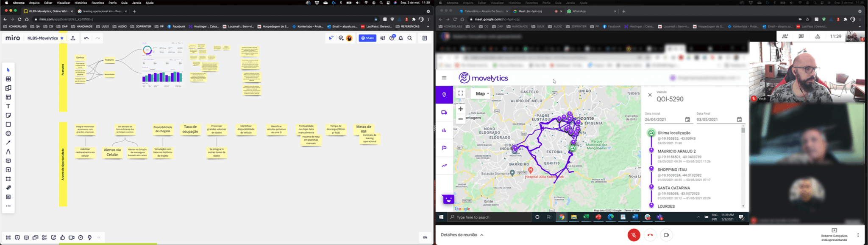Unmute microphone in Google Meet
The height and width of the screenshot is (245, 868).
[634, 235]
